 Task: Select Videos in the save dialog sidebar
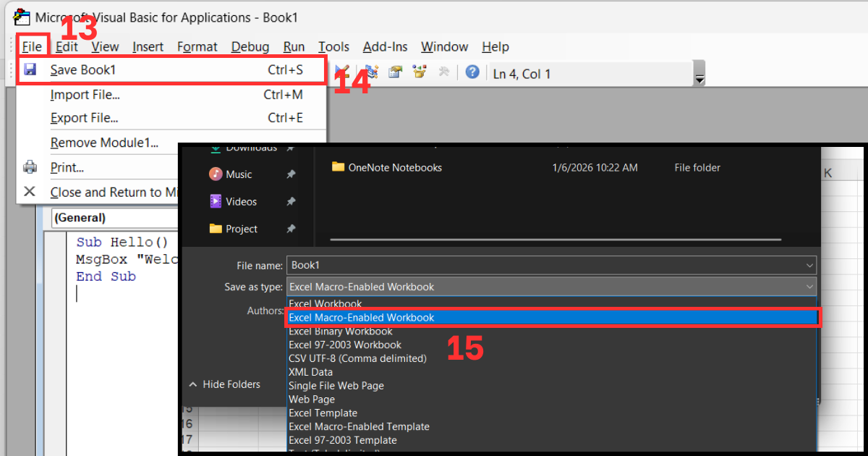click(241, 201)
